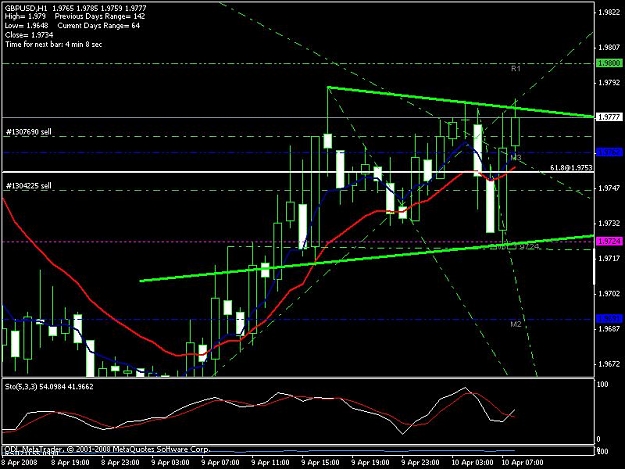Click the 'Time for next bar' countdown
The width and height of the screenshot is (625, 469).
(53, 44)
